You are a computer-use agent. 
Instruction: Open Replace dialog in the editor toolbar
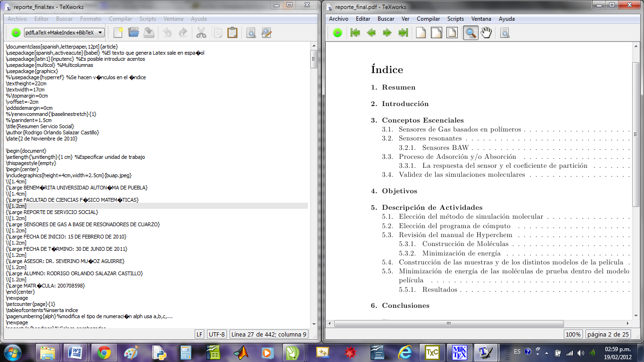click(266, 33)
